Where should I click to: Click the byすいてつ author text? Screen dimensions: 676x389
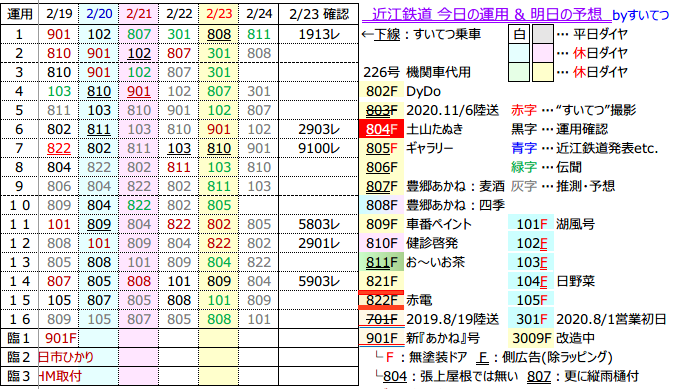click(x=641, y=15)
